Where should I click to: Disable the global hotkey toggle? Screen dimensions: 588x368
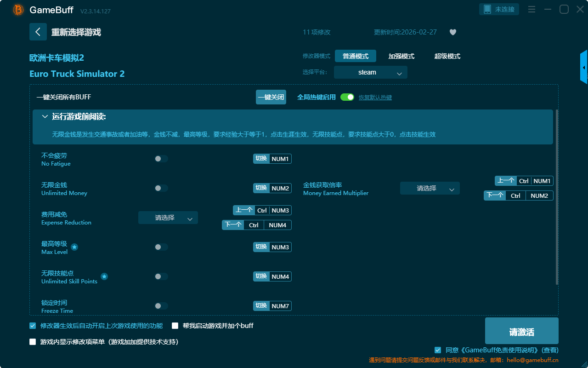[x=347, y=97]
